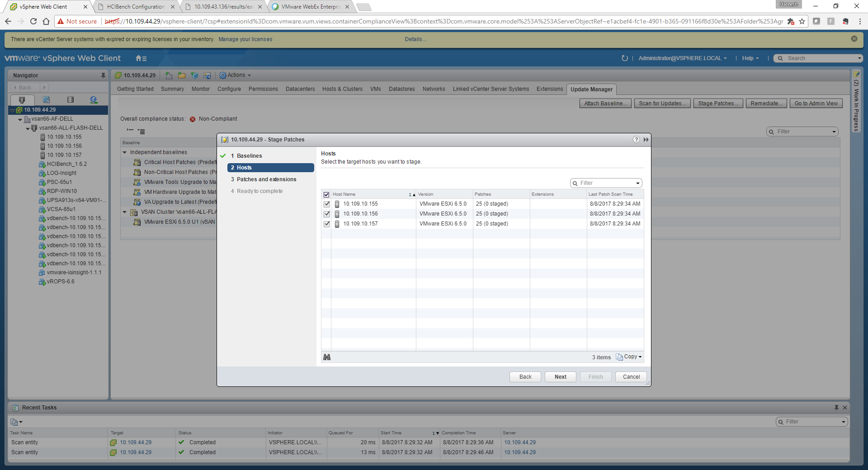The image size is (868, 470).
Task: Pin the Navigator panel
Action: 103,75
